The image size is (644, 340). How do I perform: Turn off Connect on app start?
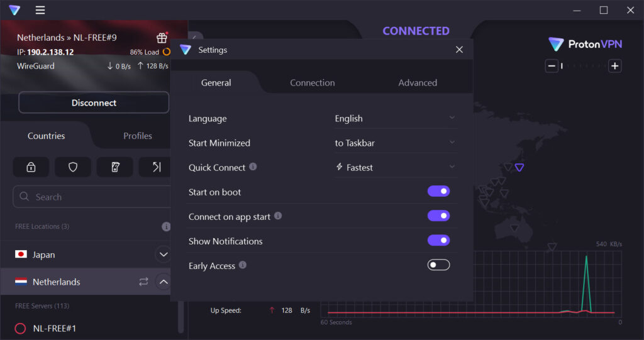click(x=438, y=216)
